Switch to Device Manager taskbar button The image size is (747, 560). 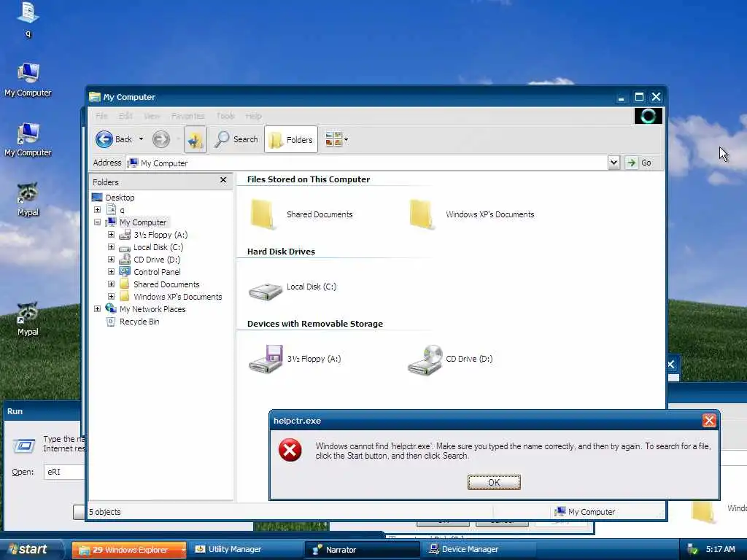click(x=479, y=550)
